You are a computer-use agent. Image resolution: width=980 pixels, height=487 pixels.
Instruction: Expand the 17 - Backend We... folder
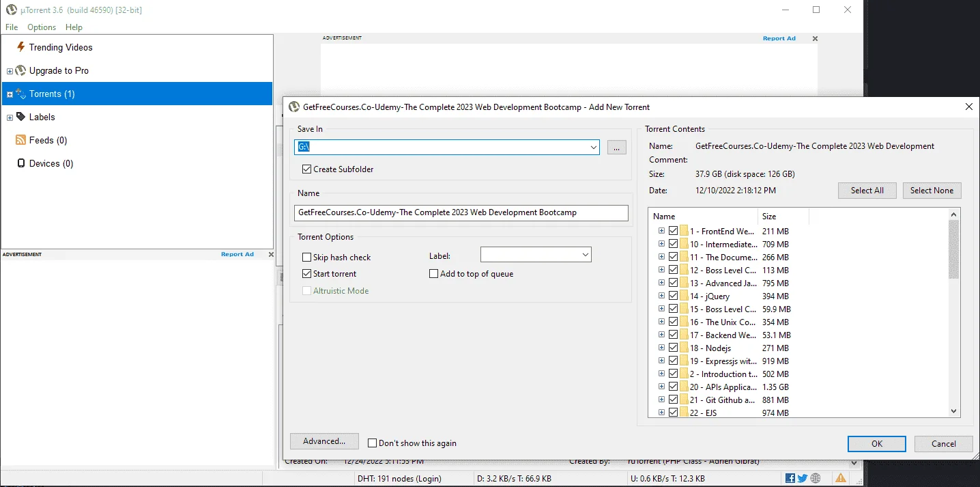coord(661,335)
